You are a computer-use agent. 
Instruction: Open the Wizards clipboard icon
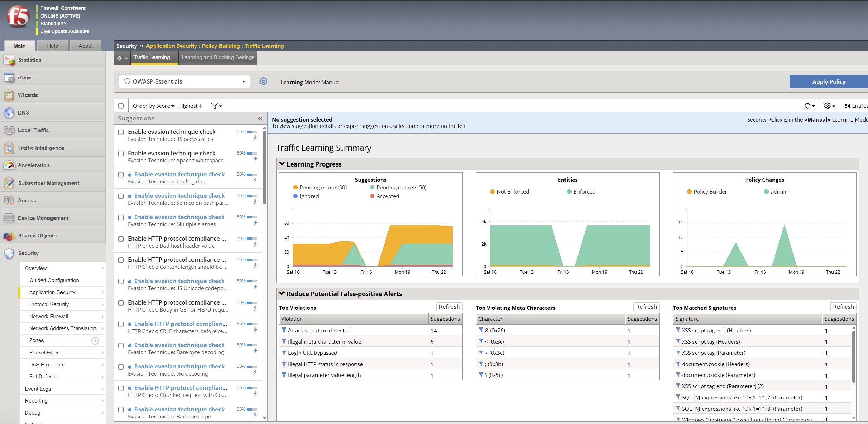click(9, 95)
